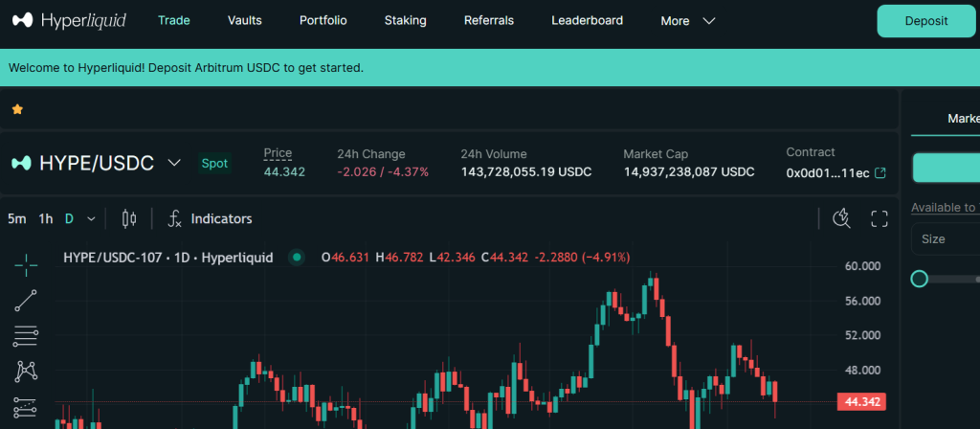This screenshot has width=980, height=429.
Task: Select the XABCD pattern drawing tool
Action: click(26, 372)
